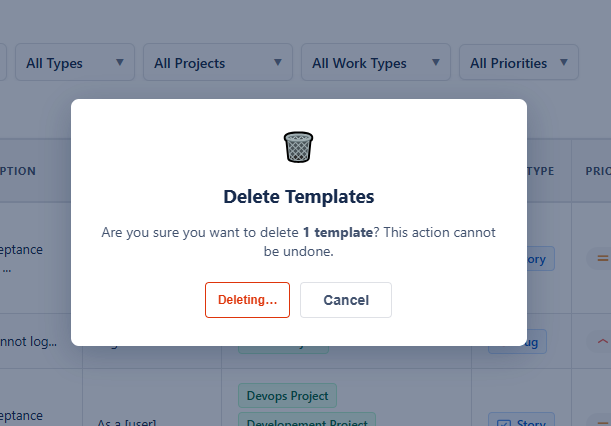Click the Story type badge checkbox icon
The width and height of the screenshot is (611, 426).
(x=504, y=423)
